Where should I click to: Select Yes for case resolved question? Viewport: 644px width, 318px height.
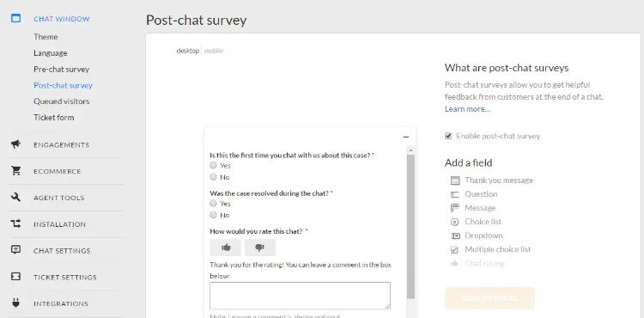213,203
